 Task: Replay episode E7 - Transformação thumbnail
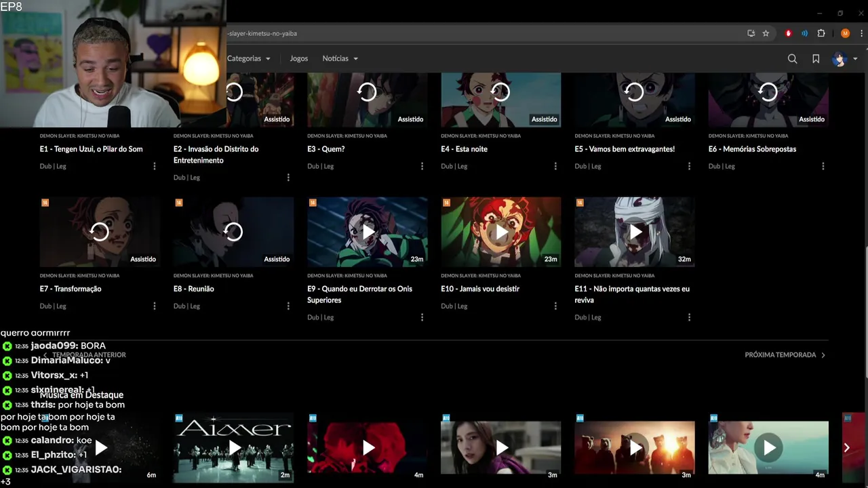[100, 232]
